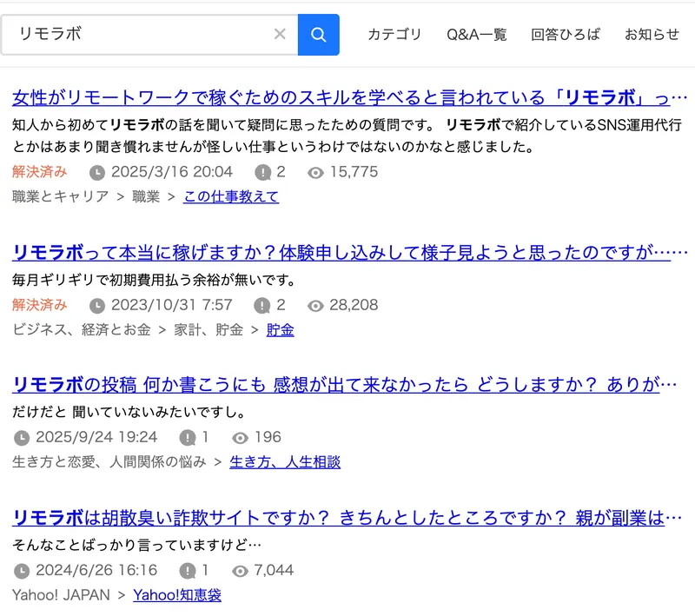
Task: Open question about 女性がリモートワークで稼ぐ
Action: pos(349,97)
